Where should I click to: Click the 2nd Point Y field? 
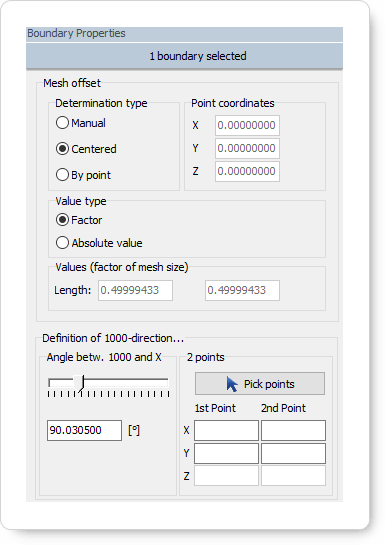(293, 453)
